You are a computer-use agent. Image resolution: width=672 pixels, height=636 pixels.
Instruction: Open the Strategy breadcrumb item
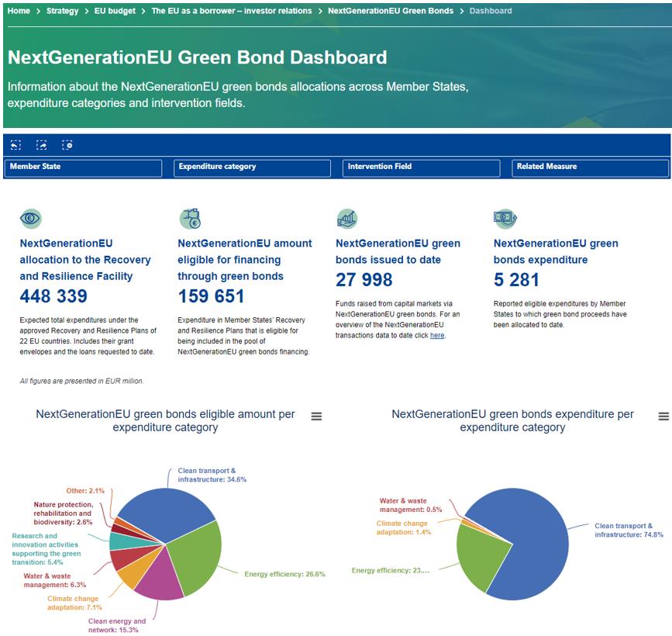point(63,11)
